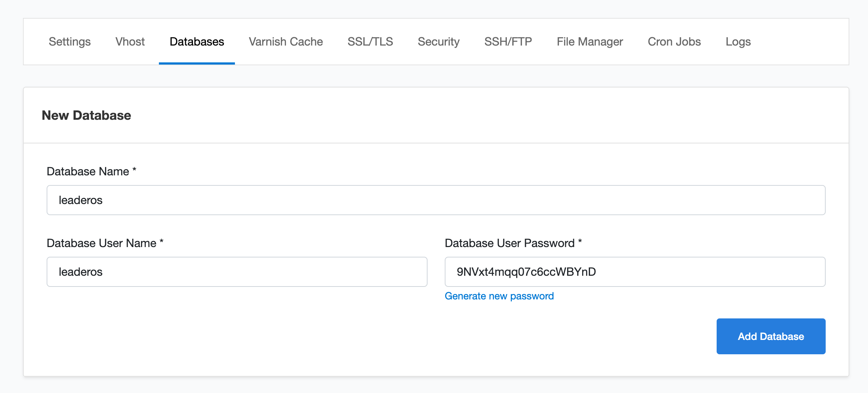The width and height of the screenshot is (868, 393).
Task: Click the Generate new password link
Action: point(499,296)
